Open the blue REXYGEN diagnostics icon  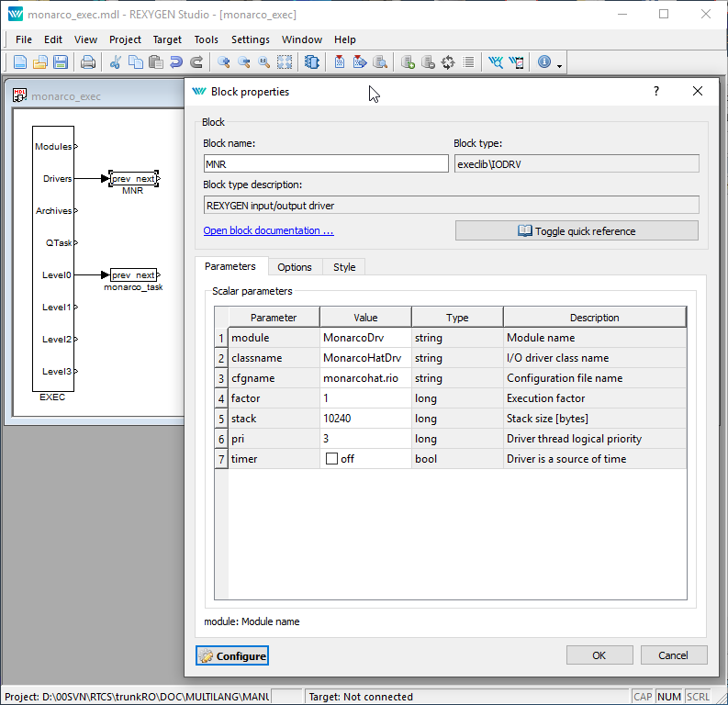[496, 62]
